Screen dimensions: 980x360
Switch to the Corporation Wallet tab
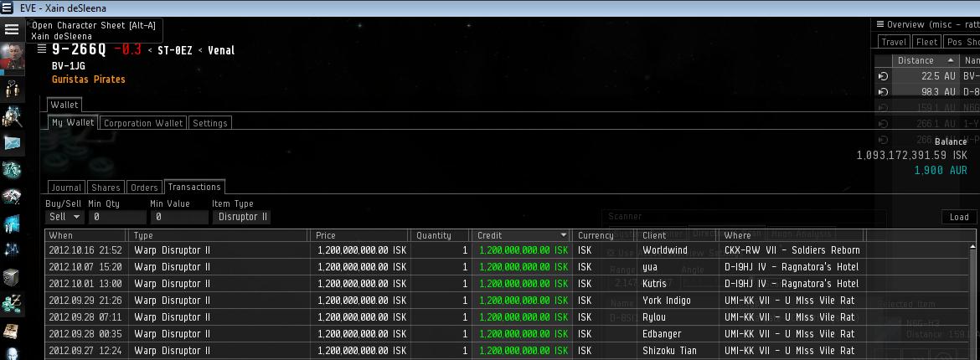[x=143, y=123]
